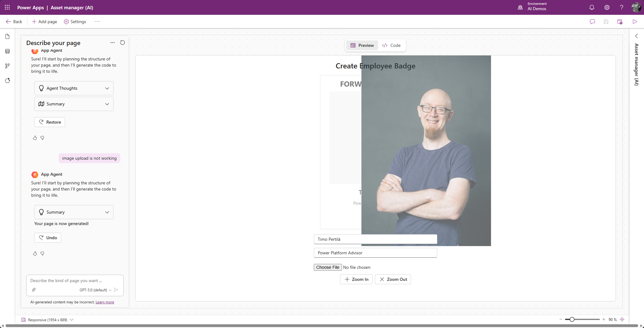The height and width of the screenshot is (328, 644).
Task: Expand the Agent Thoughts section
Action: click(74, 88)
